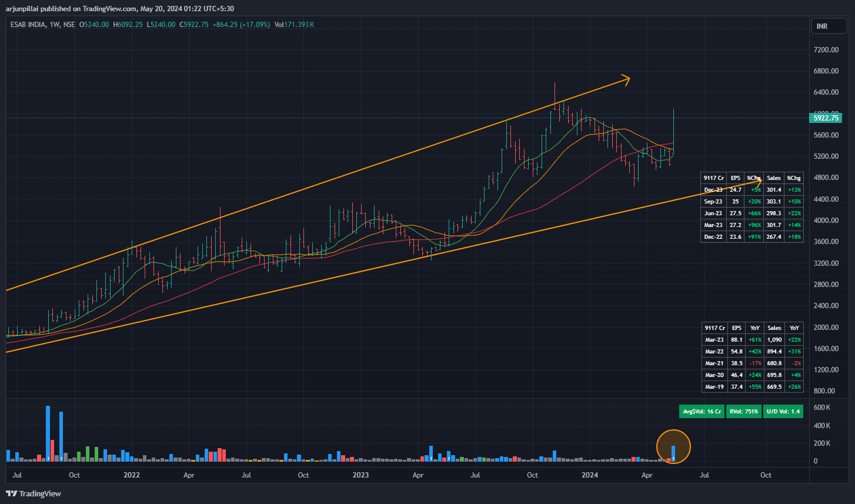The height and width of the screenshot is (504, 855).
Task: Click the Mar-22 annual row label
Action: [x=714, y=351]
